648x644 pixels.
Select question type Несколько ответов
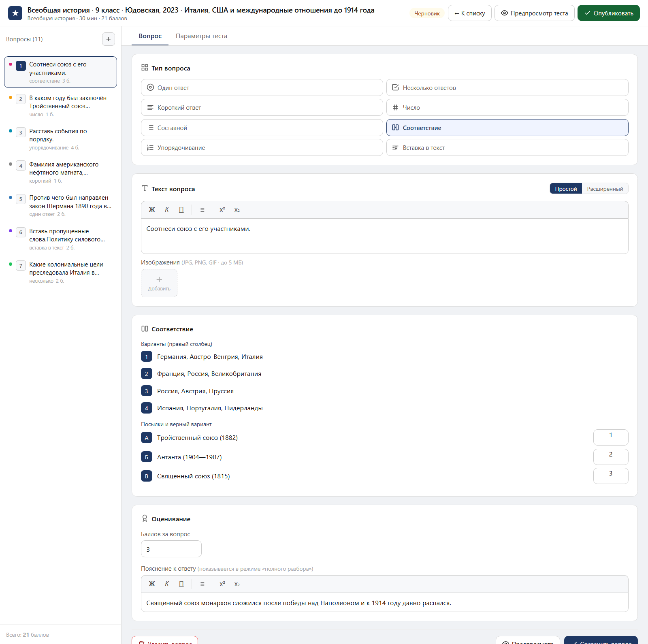pos(507,87)
